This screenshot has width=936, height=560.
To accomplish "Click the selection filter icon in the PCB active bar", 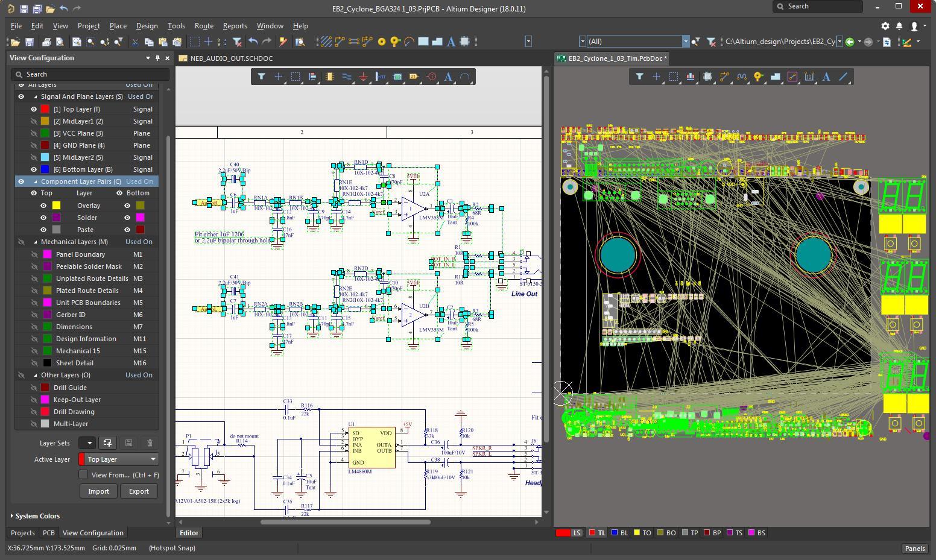I will coord(639,77).
